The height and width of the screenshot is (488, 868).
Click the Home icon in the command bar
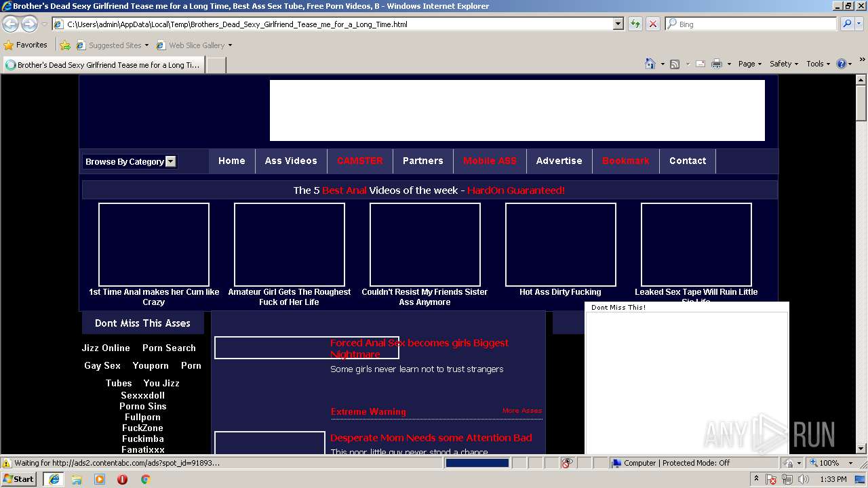point(650,64)
